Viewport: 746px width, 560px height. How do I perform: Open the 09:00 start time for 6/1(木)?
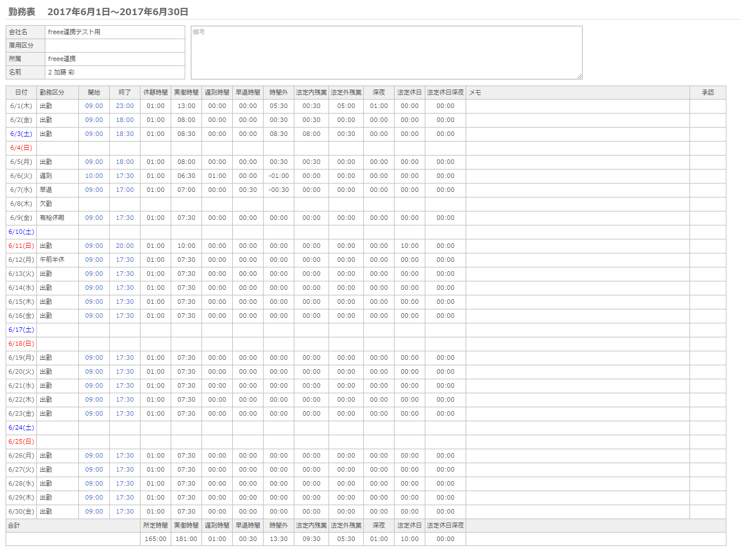click(x=94, y=106)
